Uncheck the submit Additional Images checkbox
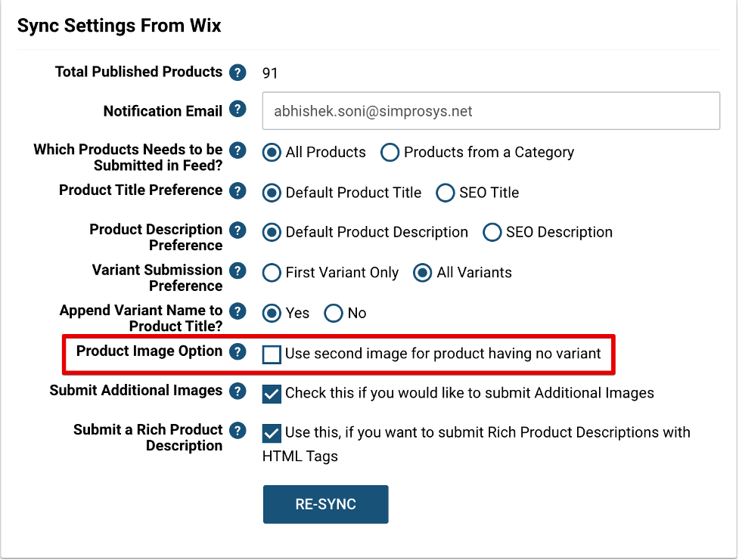739x560 pixels. tap(272, 394)
